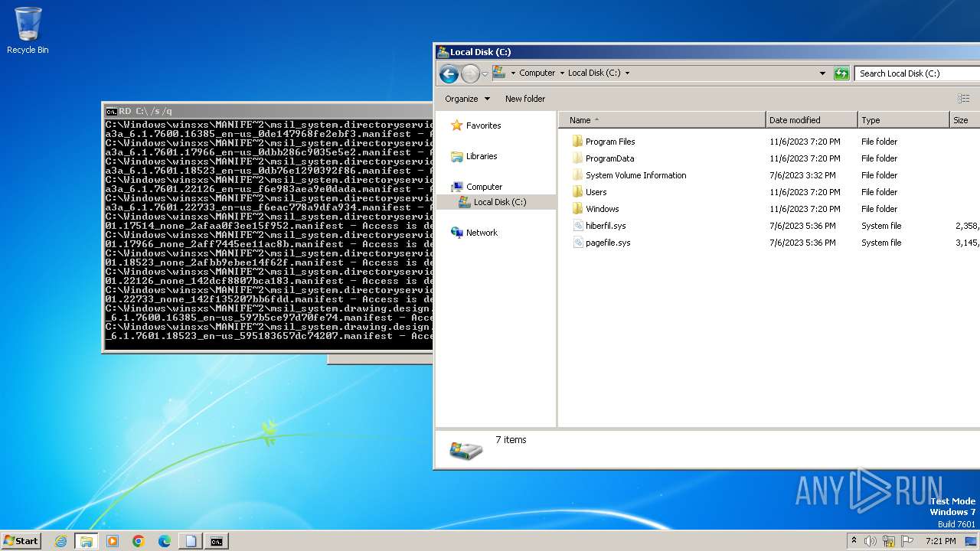Select the hiberfil.sys file
Screen dimensions: 980x551
pos(606,226)
